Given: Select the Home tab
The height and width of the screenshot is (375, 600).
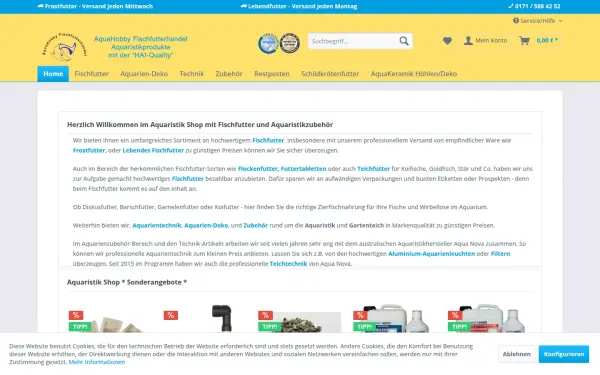Looking at the screenshot, I should click(53, 74).
